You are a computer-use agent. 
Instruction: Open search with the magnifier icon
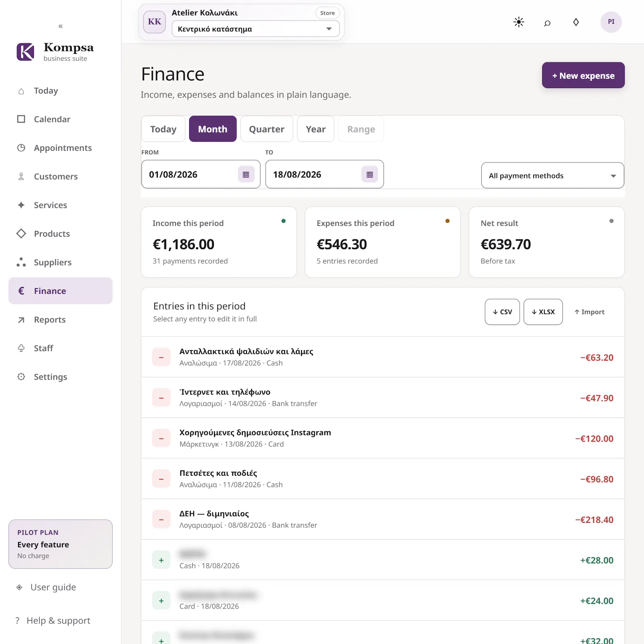(x=547, y=23)
